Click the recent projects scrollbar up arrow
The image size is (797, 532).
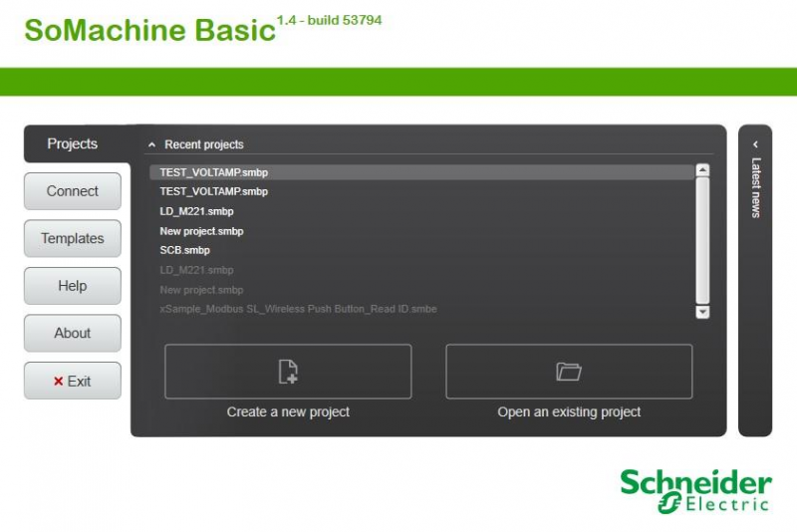point(702,170)
